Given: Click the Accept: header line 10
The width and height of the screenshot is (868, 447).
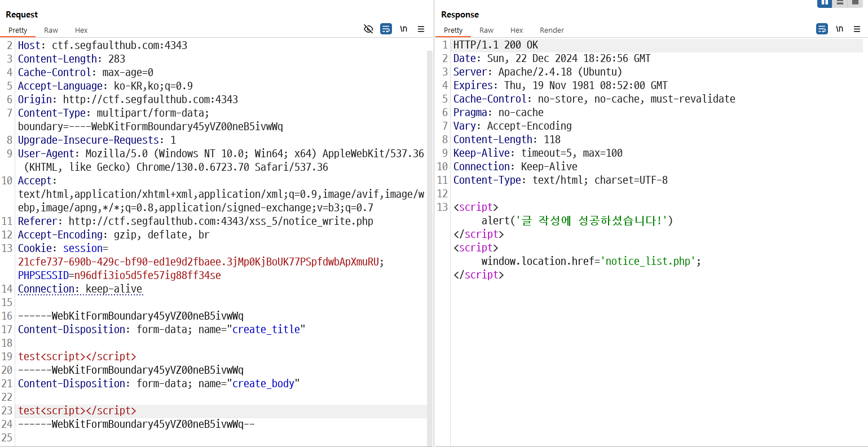Looking at the screenshot, I should (x=38, y=180).
